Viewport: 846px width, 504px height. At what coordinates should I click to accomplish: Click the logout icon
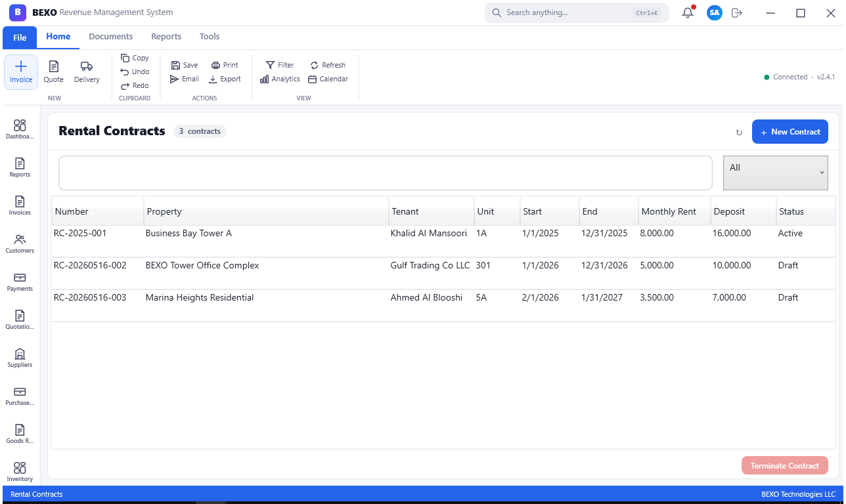(x=737, y=12)
